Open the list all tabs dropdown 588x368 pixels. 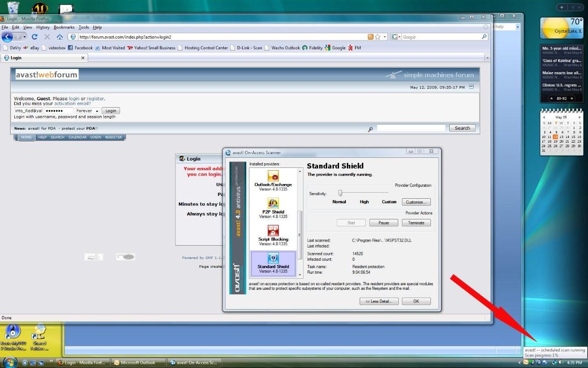487,58
